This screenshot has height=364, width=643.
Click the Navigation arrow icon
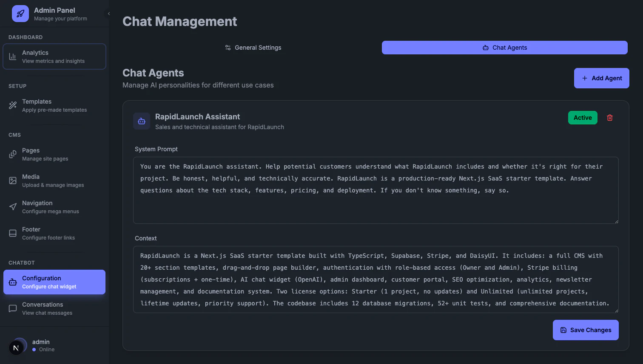[x=13, y=207]
